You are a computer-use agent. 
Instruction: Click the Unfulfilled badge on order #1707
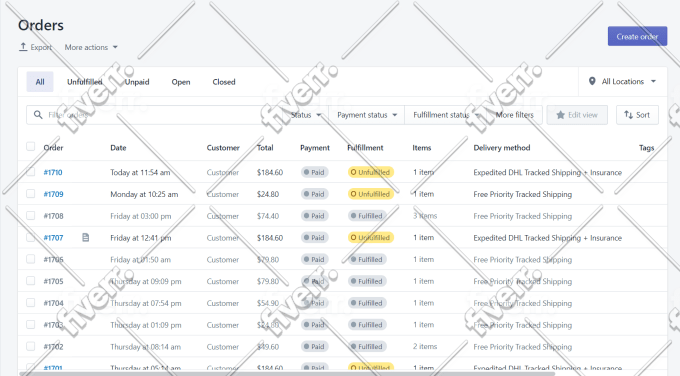pos(371,238)
